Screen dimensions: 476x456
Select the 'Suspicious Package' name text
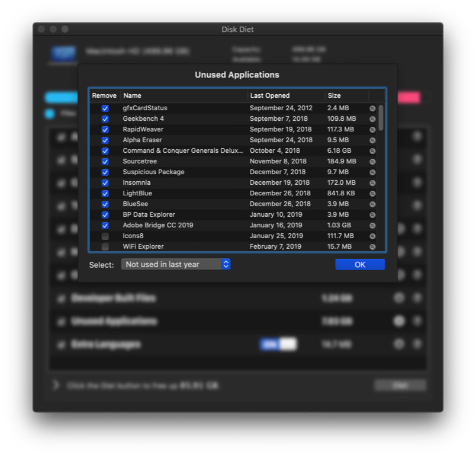tap(153, 172)
